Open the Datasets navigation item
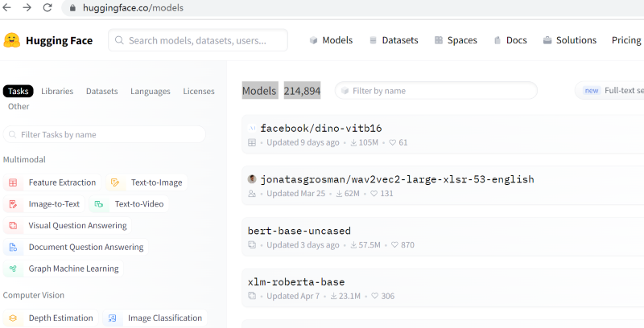Screen dimensions: 644x328 [393, 40]
